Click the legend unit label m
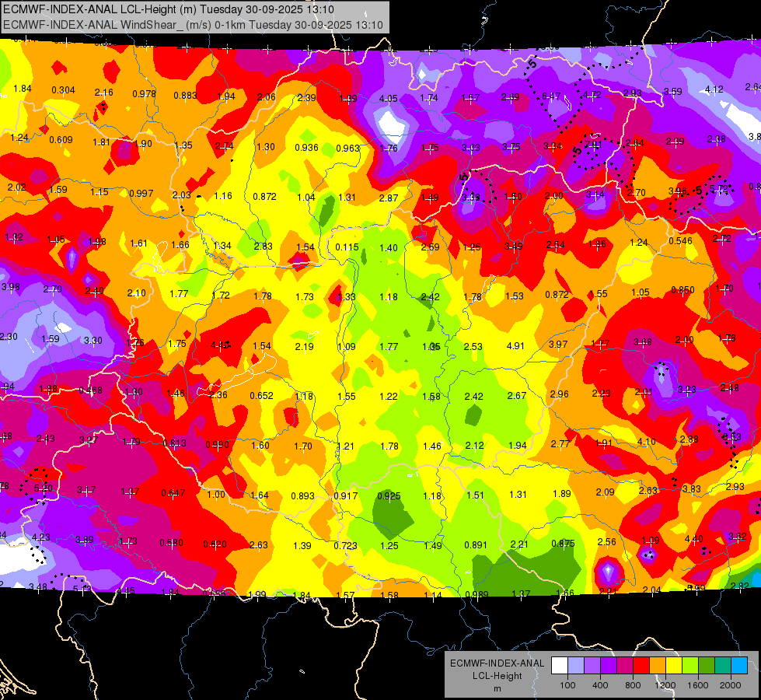761x700 pixels. coord(497,688)
